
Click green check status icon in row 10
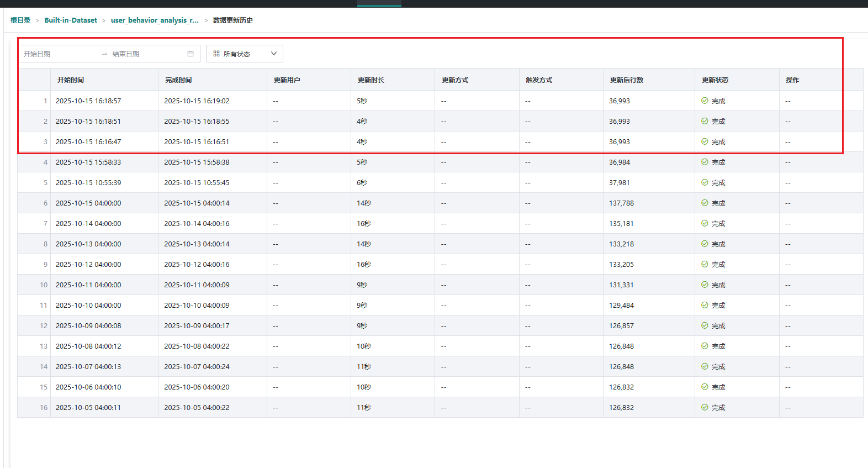705,285
